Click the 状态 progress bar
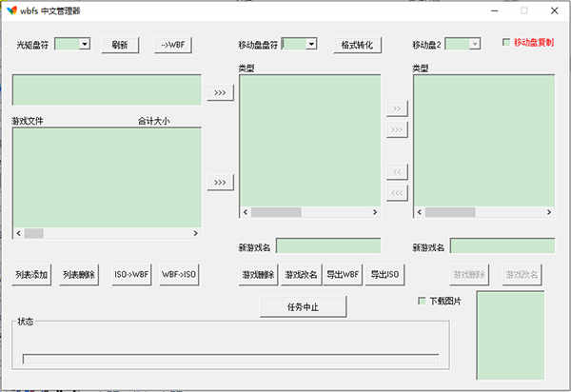The image size is (571, 392). (x=231, y=359)
